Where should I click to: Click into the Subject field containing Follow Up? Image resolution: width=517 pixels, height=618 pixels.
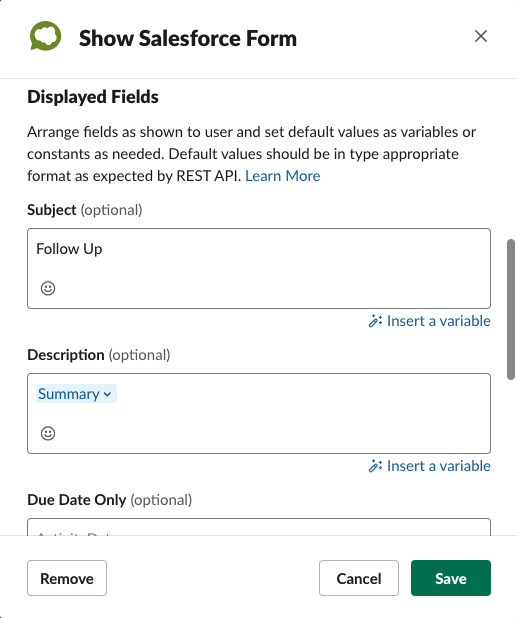pyautogui.click(x=259, y=268)
